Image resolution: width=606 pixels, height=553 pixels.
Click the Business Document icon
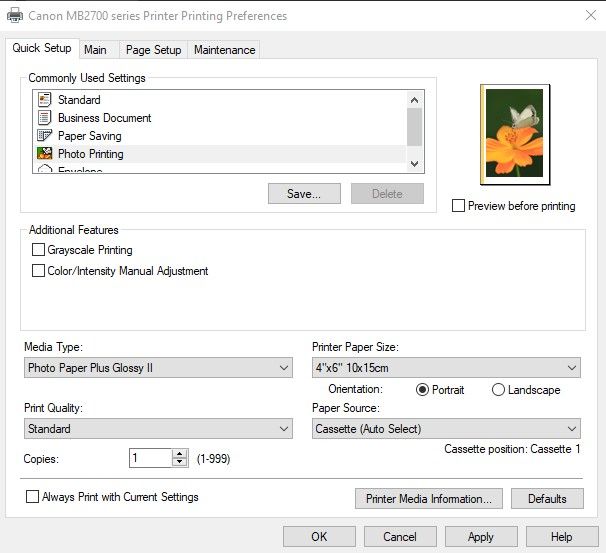(44, 117)
